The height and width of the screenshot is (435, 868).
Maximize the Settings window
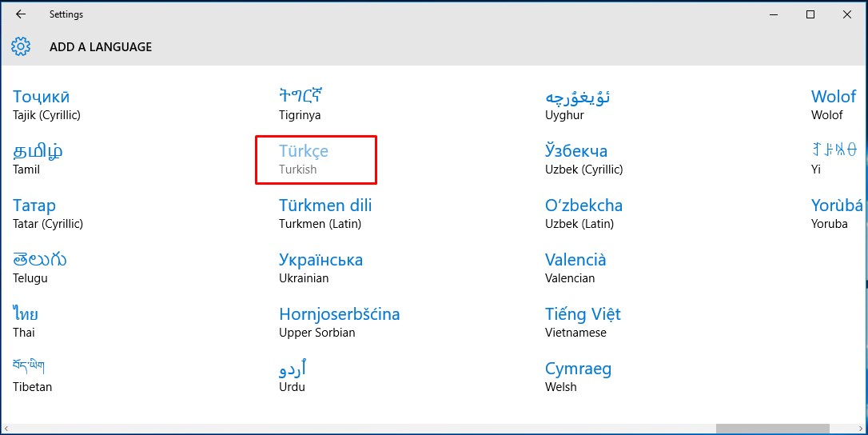(810, 14)
